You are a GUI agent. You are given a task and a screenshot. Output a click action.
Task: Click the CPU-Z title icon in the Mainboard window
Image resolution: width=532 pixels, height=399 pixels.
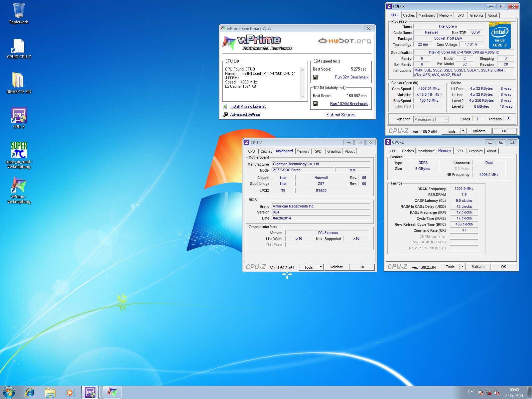pyautogui.click(x=246, y=142)
